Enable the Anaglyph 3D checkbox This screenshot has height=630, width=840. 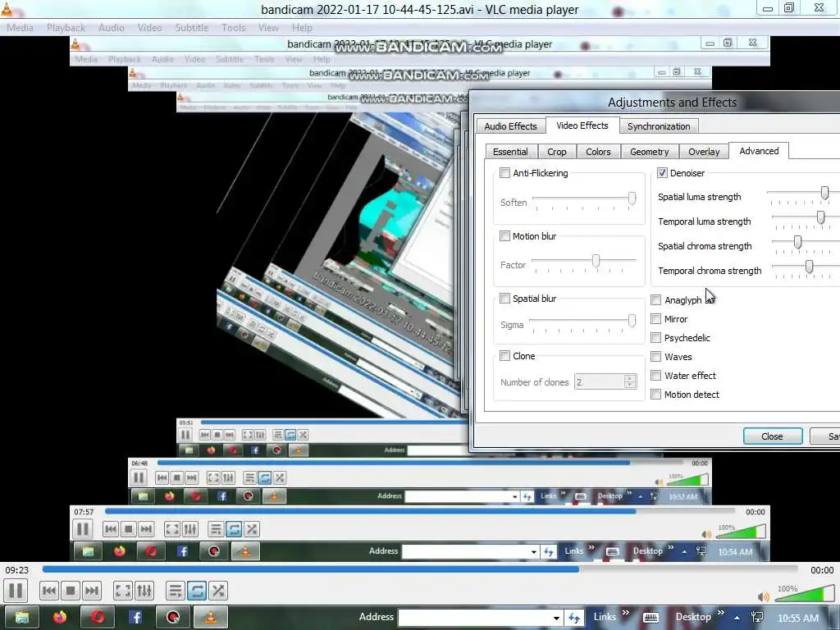pos(655,299)
